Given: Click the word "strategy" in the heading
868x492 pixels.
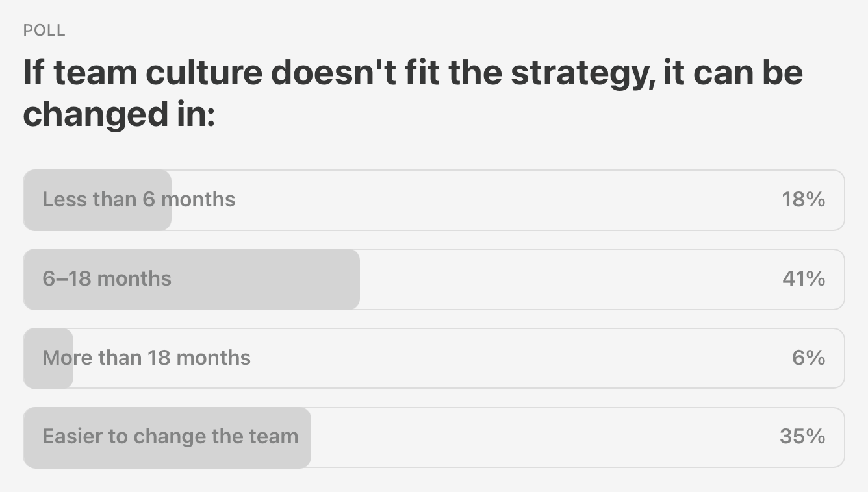Looking at the screenshot, I should pos(580,73).
